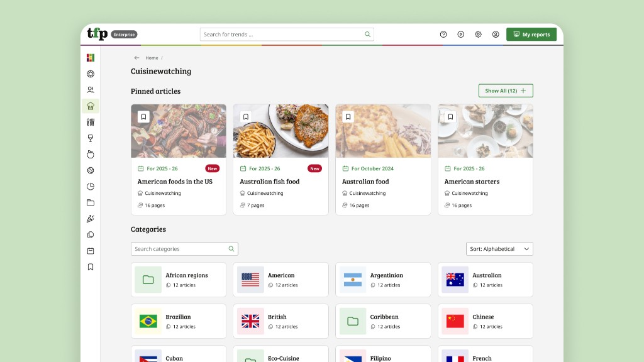The height and width of the screenshot is (362, 644).
Task: Click '7 pages' on Australian fish food
Action: 255,206
